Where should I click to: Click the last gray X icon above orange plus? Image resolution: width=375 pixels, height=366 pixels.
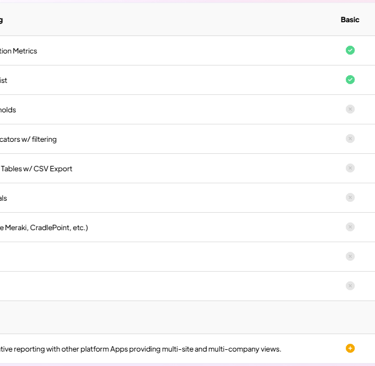tap(350, 286)
